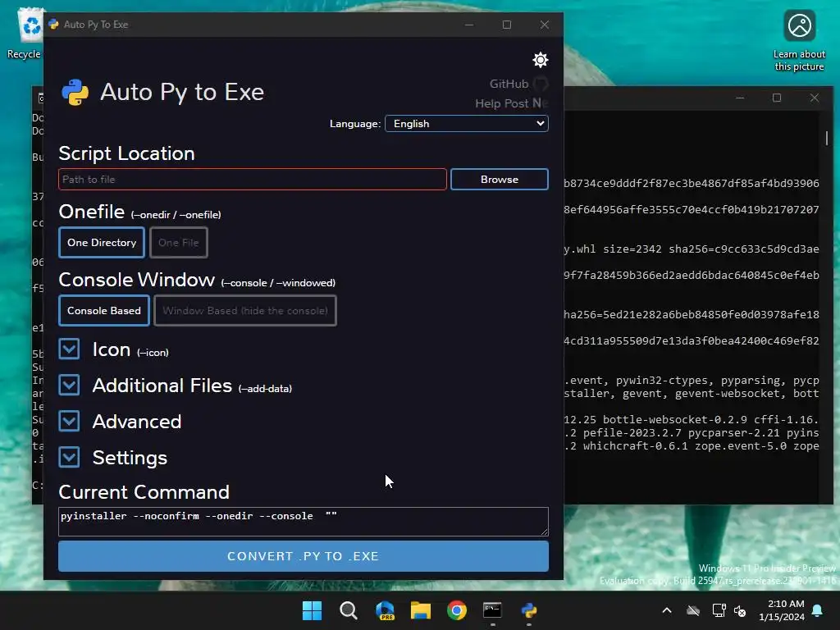
Task: Click the Learn about this picture icon
Action: click(x=799, y=41)
